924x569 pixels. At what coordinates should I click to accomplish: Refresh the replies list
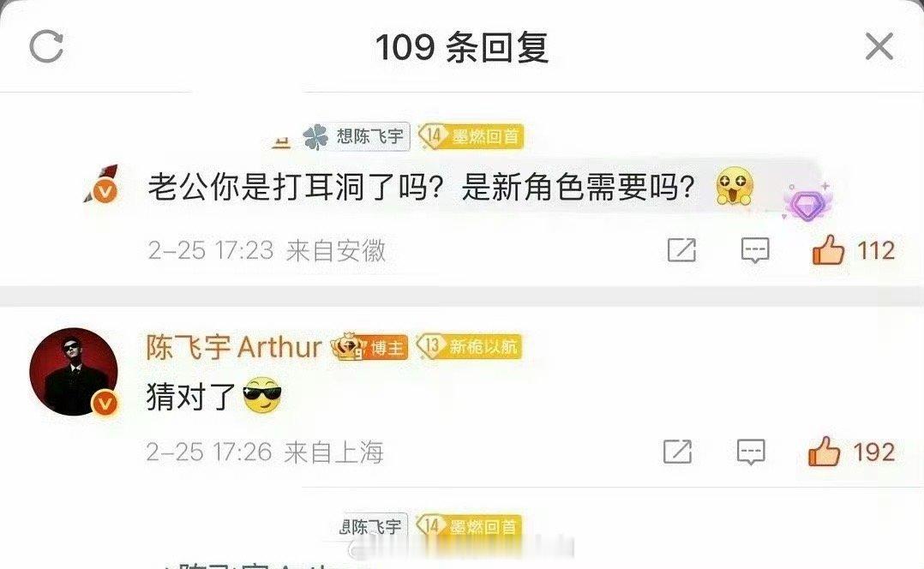tap(46, 46)
